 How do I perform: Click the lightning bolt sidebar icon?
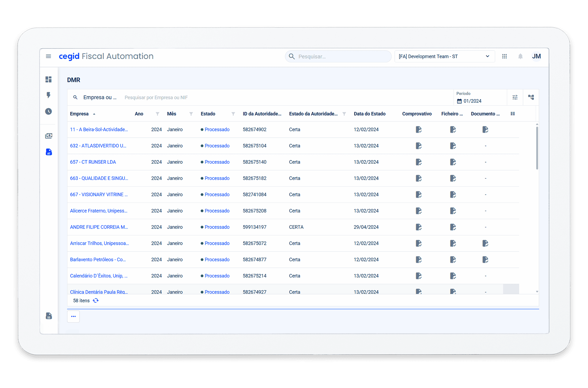click(48, 95)
